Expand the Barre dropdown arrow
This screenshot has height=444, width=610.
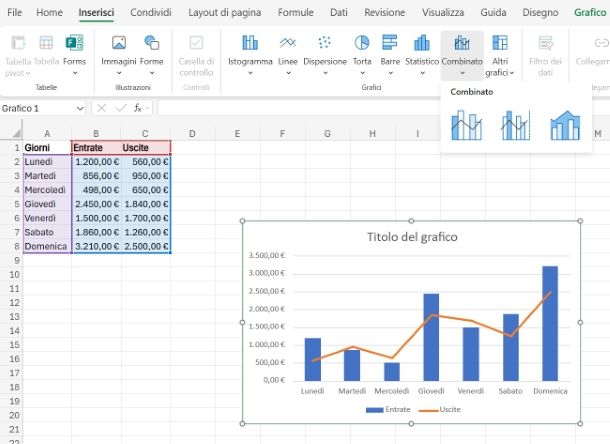(390, 73)
